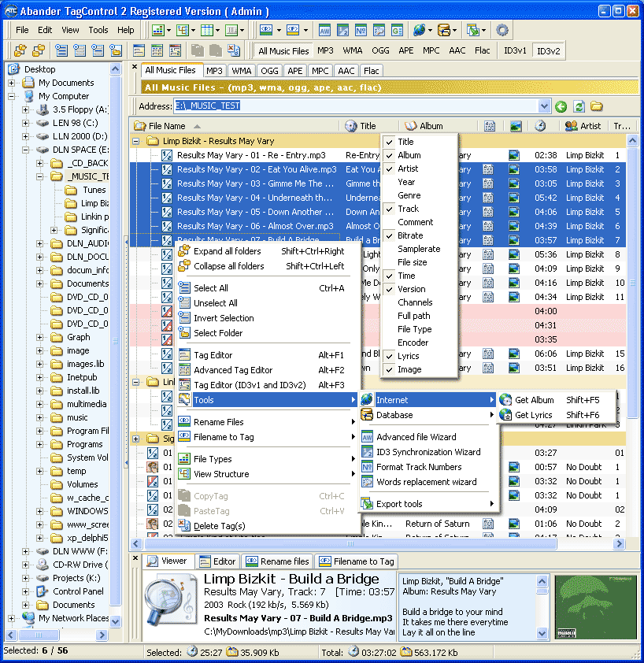The width and height of the screenshot is (644, 663).
Task: Select Advanced file Wizard in Tools submenu
Action: [x=416, y=437]
